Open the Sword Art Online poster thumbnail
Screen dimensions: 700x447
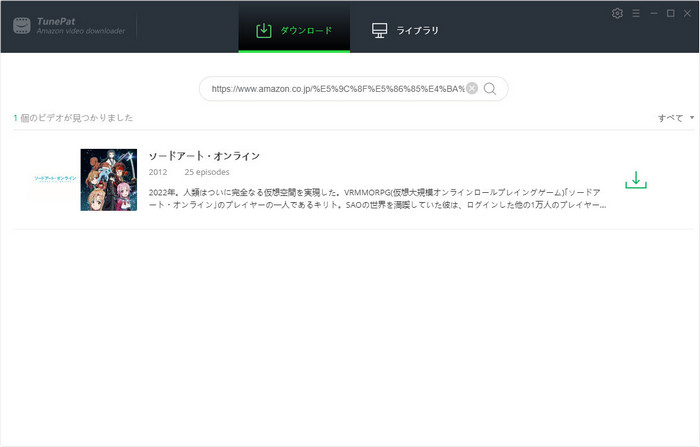[108, 180]
